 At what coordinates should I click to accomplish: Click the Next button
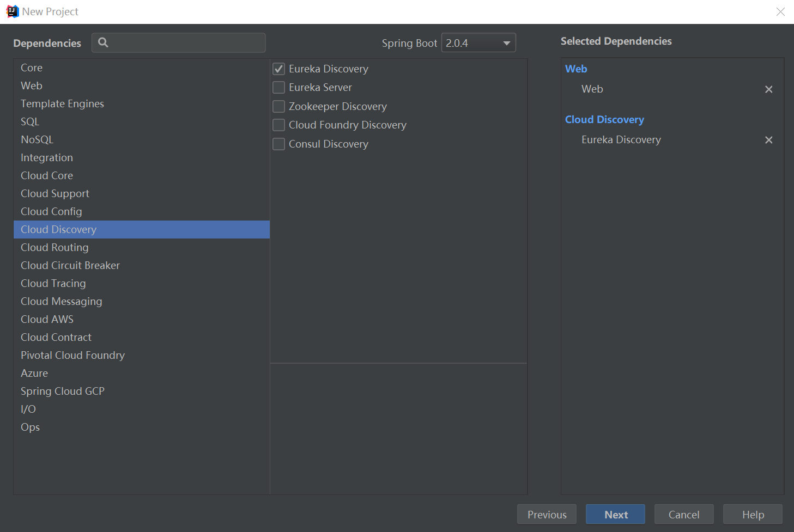click(615, 515)
